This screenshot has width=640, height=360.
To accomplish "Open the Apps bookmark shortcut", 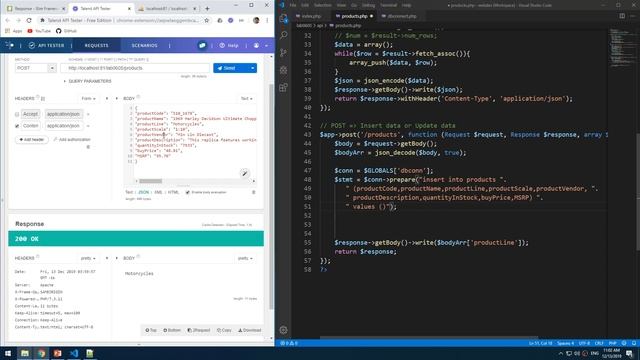I will tap(14, 31).
